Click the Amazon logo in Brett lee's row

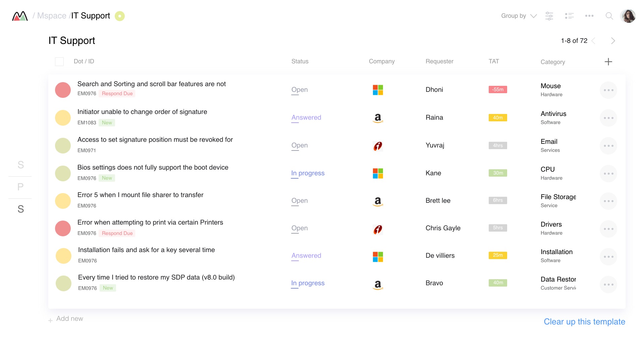click(378, 201)
